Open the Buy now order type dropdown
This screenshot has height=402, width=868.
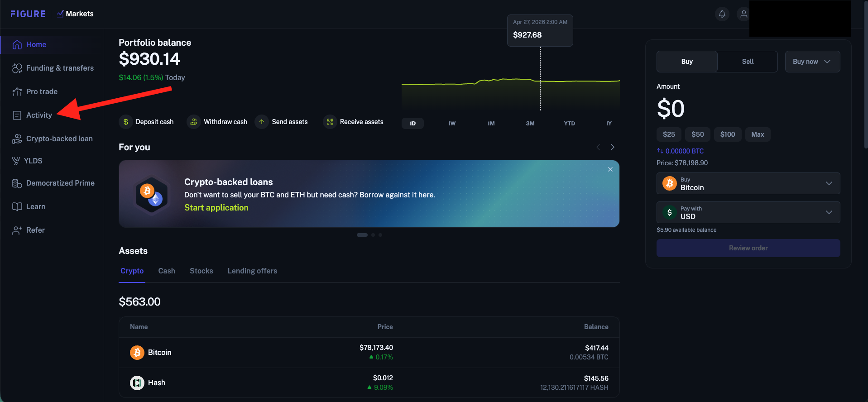pos(812,62)
